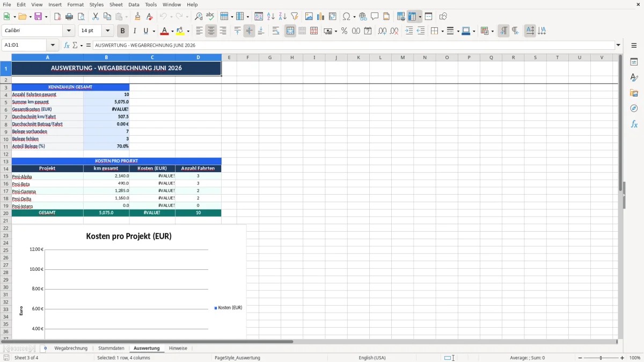Insert a comment

click(375, 17)
